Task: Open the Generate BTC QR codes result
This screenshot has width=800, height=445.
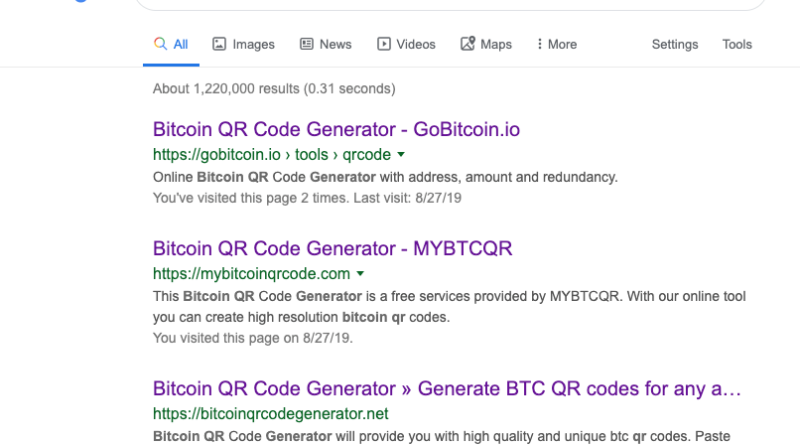Action: click(x=447, y=389)
